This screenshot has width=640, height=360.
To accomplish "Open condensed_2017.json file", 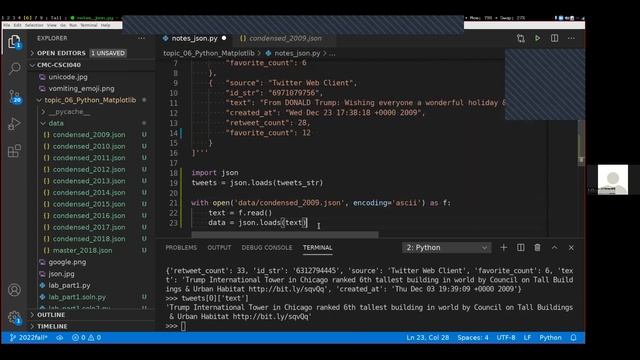I will tap(89, 227).
